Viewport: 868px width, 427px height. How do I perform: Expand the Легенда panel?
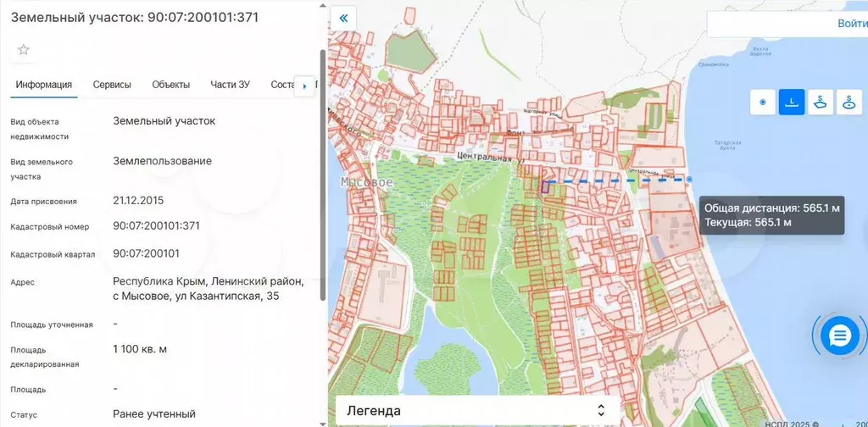(x=477, y=411)
